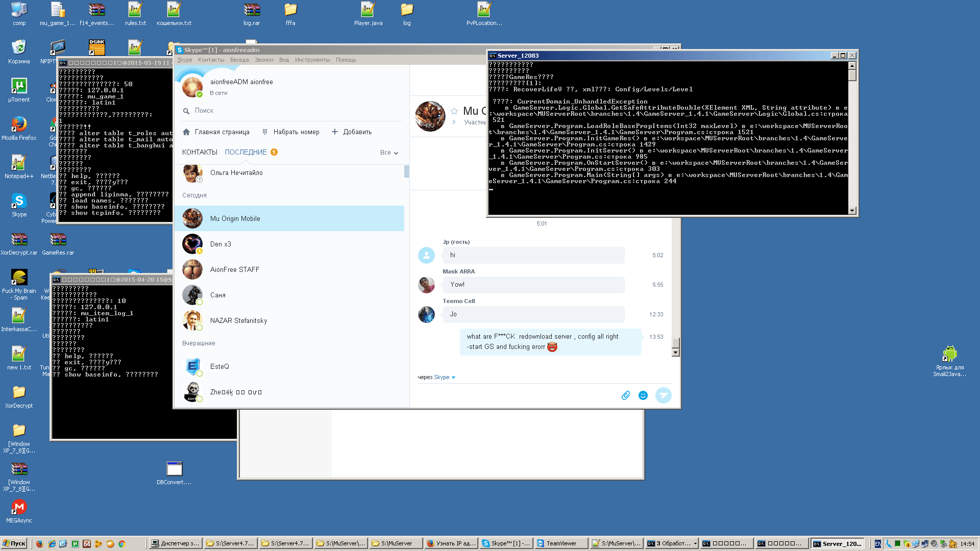This screenshot has height=551, width=980.
Task: Open the EsteQ conversation
Action: 289,366
